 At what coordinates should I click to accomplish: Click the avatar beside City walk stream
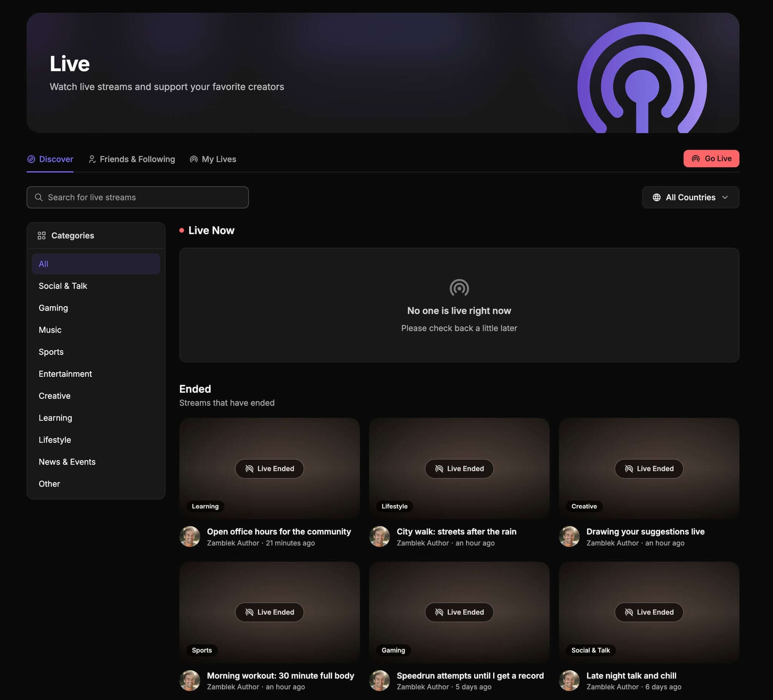(x=380, y=537)
